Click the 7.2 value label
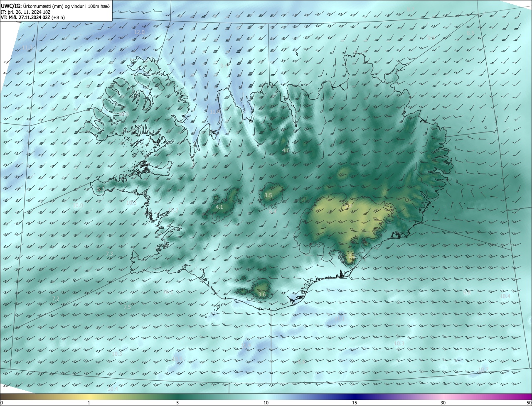This screenshot has width=532, height=406. tap(56, 298)
